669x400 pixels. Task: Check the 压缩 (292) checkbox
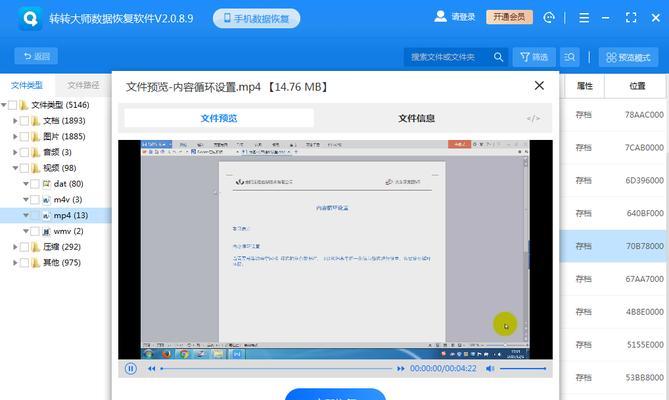click(25, 247)
